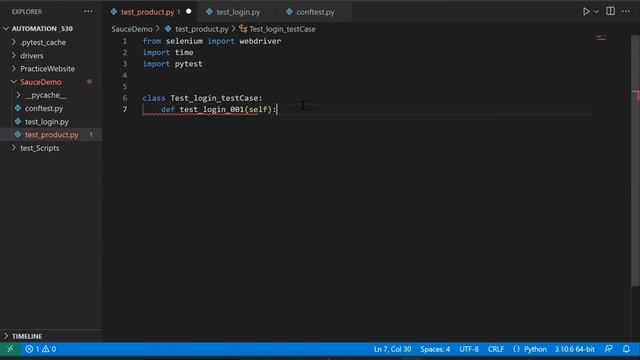Click the Python file icon beside test_login.py row
Image resolution: width=640 pixels, height=360 pixels.
18,121
